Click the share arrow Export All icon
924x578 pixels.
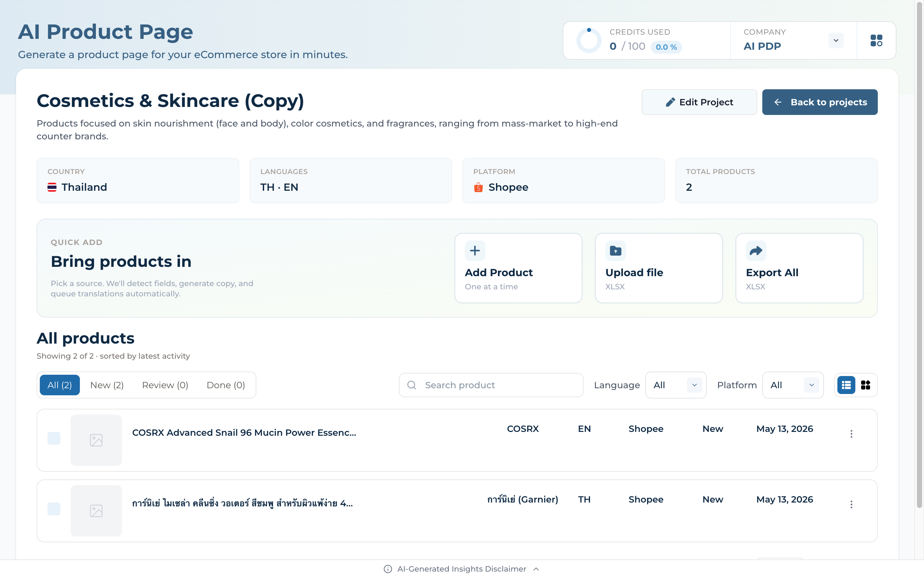pos(756,251)
